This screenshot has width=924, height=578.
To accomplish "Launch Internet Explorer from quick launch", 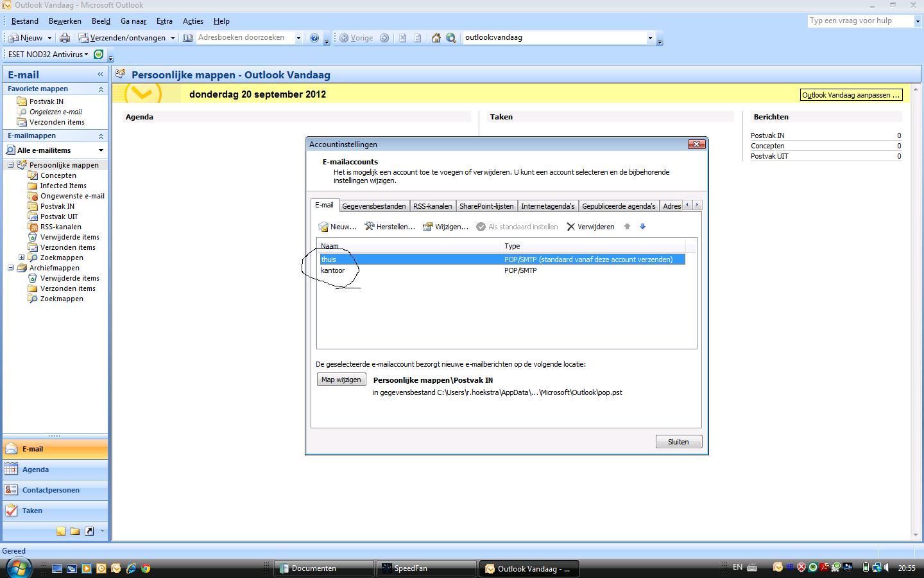I will 131,568.
